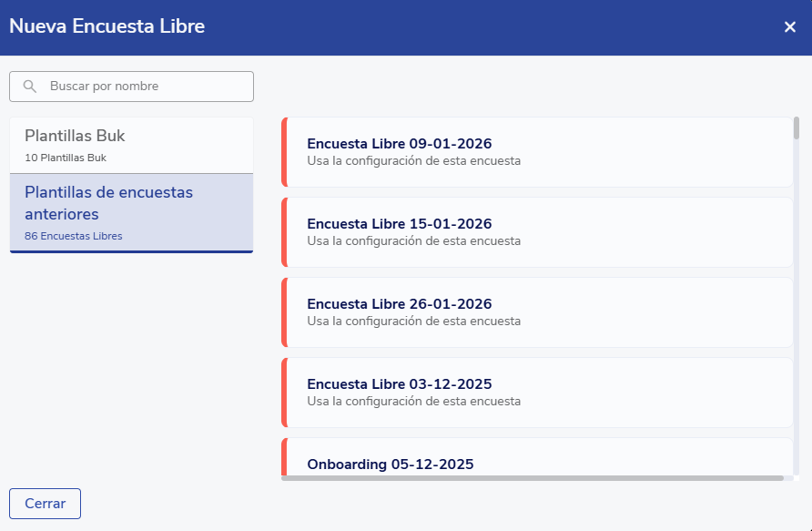The image size is (812, 531).
Task: Click the Nueva Encuesta Libre header title
Action: click(x=107, y=27)
